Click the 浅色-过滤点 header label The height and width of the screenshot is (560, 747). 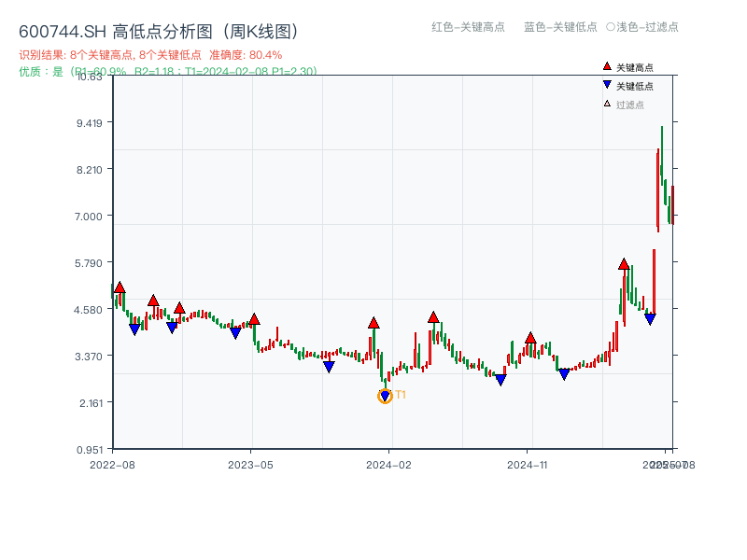tap(644, 27)
